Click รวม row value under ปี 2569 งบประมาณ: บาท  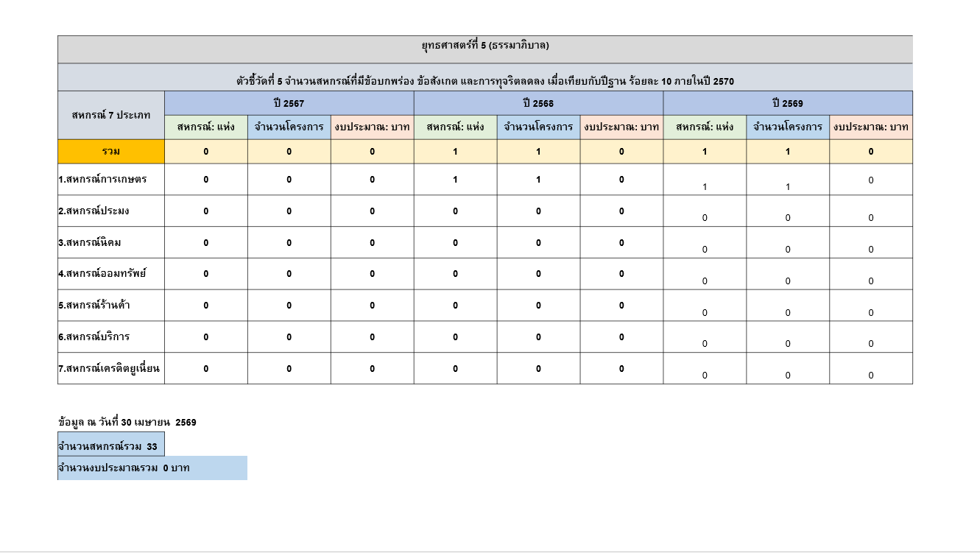click(x=871, y=152)
